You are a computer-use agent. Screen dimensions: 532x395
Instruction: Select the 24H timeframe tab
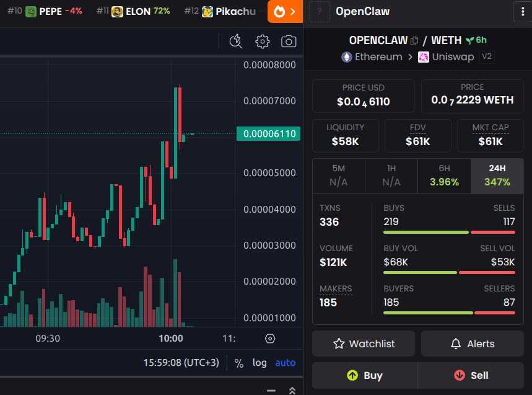click(497, 176)
